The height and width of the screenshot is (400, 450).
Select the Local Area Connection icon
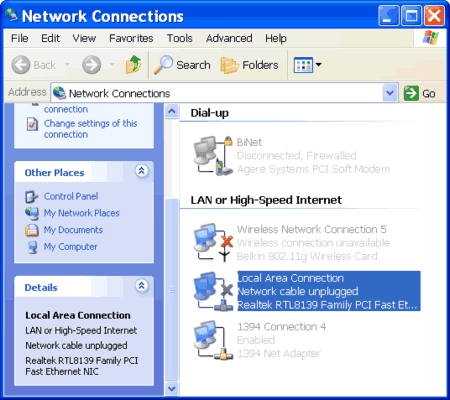213,291
